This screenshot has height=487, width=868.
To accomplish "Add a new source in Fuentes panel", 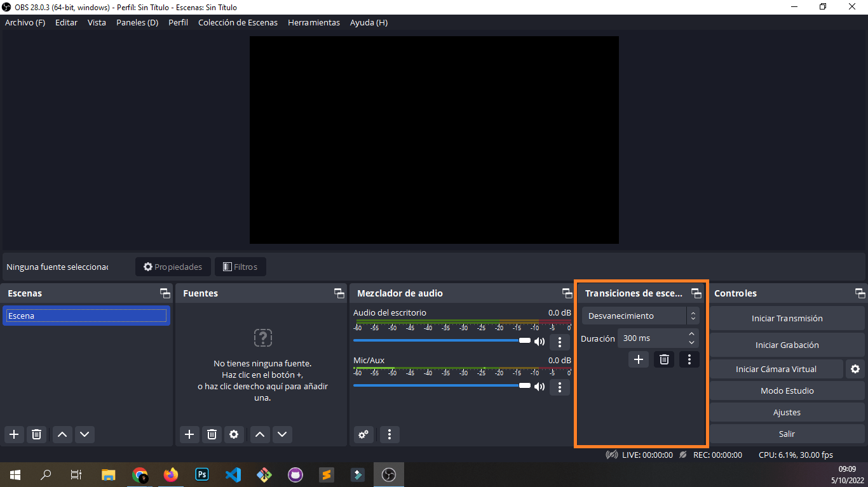I will [x=189, y=434].
